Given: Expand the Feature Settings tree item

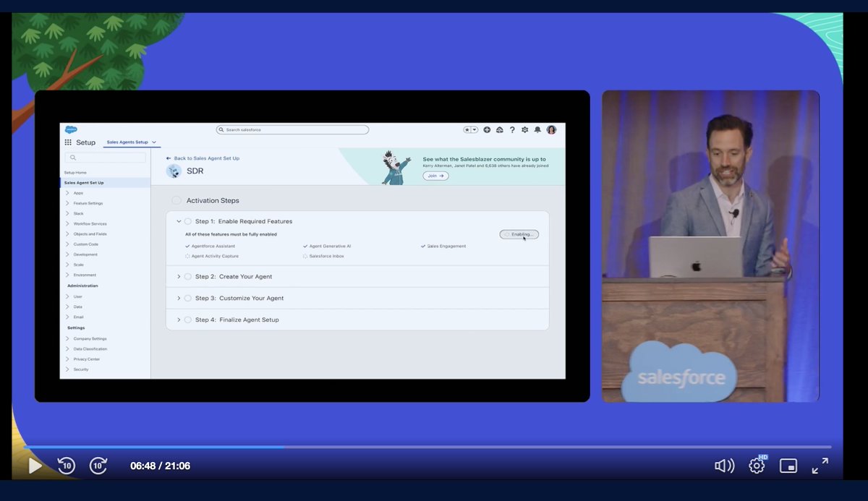Looking at the screenshot, I should [89, 202].
